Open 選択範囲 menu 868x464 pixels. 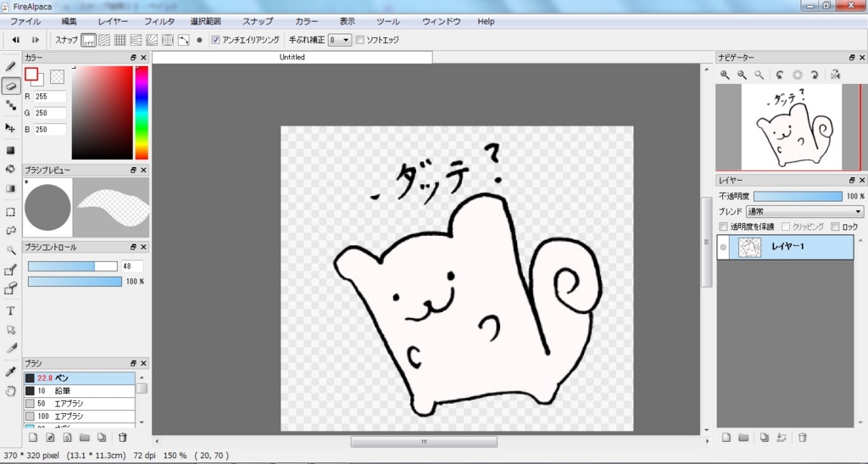click(x=206, y=21)
